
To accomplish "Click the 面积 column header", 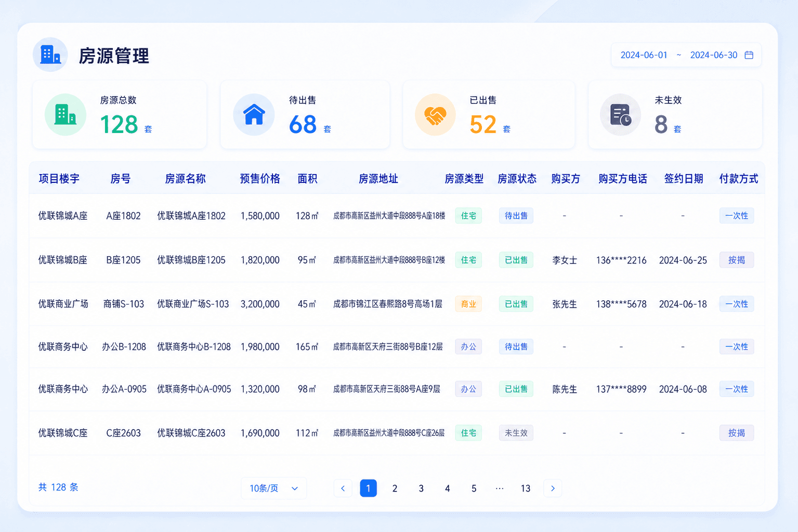I will click(307, 179).
